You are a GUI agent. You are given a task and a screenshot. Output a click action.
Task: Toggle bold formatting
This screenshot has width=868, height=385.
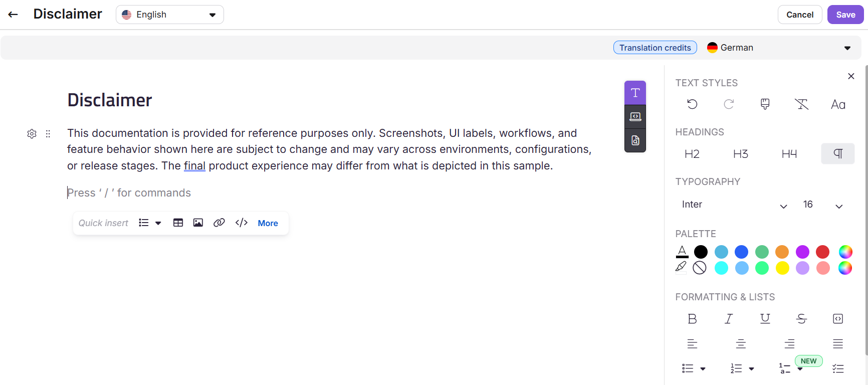[x=692, y=318]
